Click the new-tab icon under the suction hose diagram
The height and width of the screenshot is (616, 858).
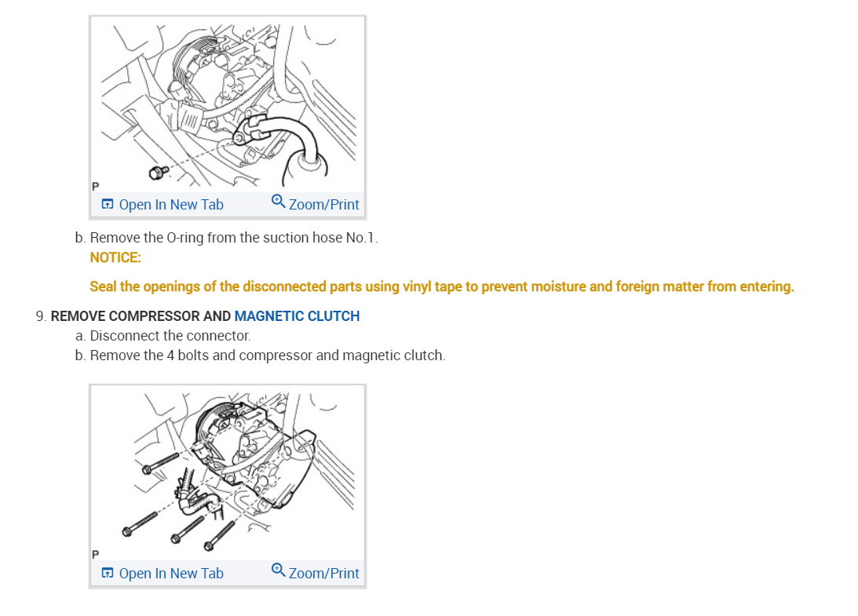(108, 205)
